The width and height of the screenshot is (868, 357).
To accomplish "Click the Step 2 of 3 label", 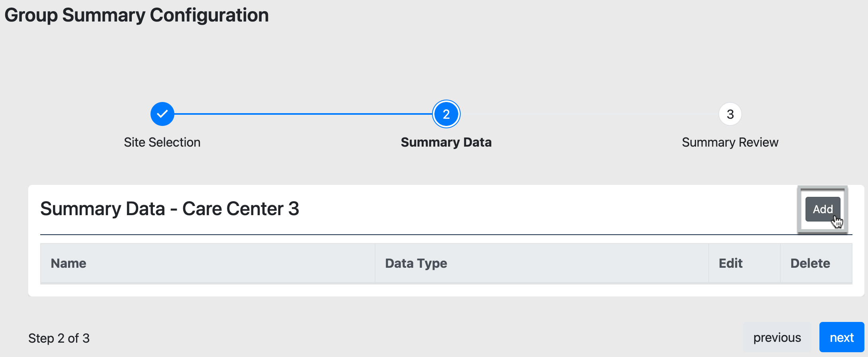I will tap(59, 337).
